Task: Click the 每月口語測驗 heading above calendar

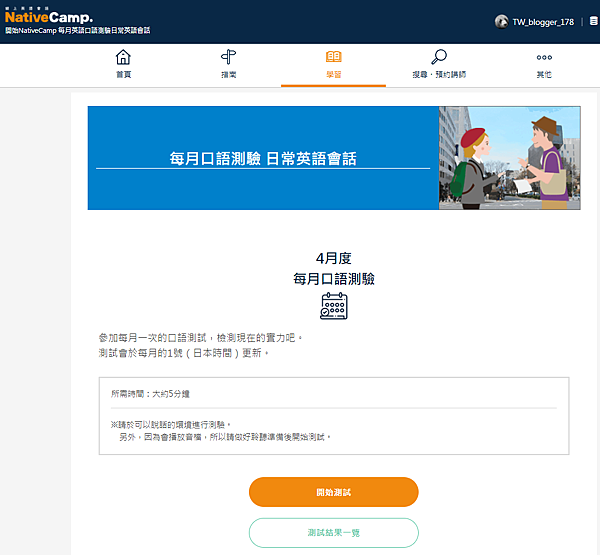Action: tap(334, 279)
